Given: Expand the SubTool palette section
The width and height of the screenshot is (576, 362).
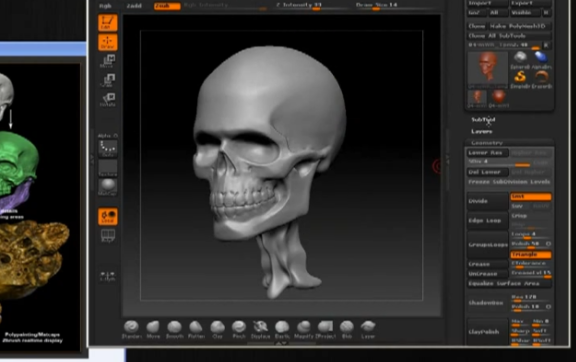Looking at the screenshot, I should tap(483, 119).
